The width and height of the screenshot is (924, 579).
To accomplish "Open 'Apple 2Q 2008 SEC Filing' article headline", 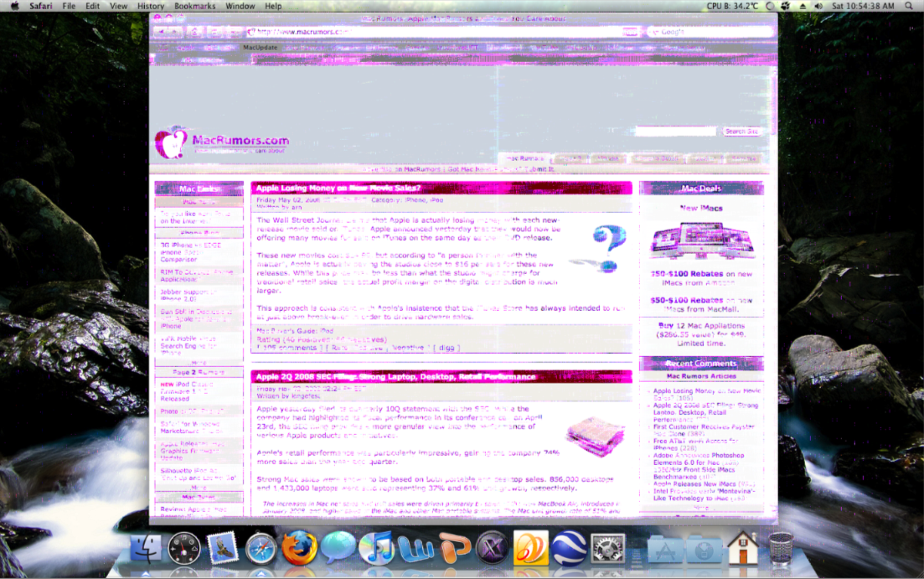I will point(396,377).
